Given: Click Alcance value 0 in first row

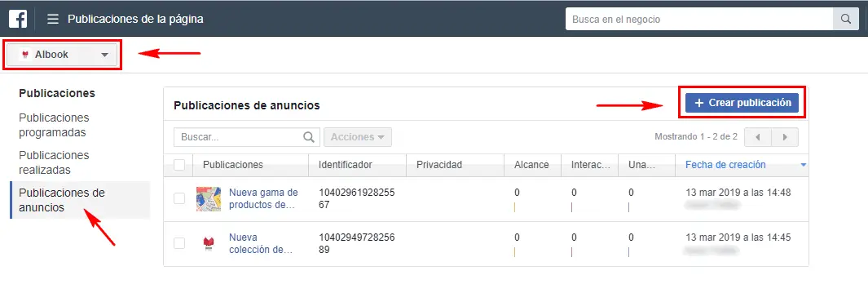Looking at the screenshot, I should click(x=517, y=193).
